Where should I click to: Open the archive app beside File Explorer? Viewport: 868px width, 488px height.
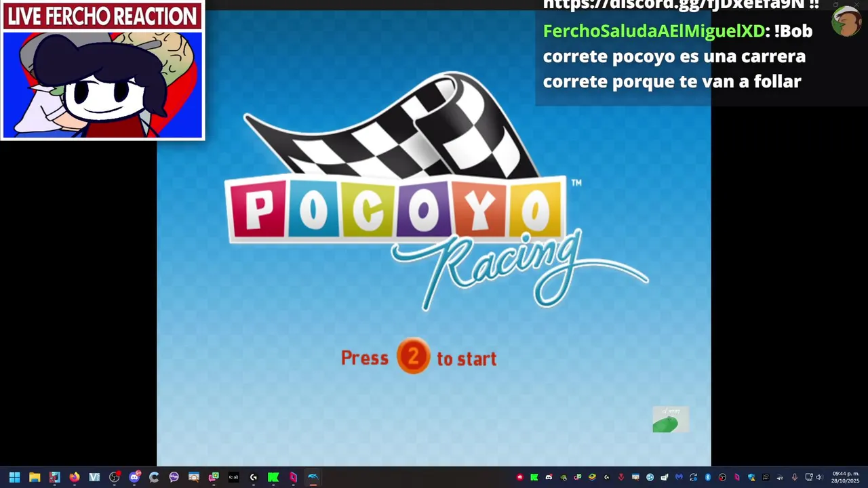coord(55,477)
